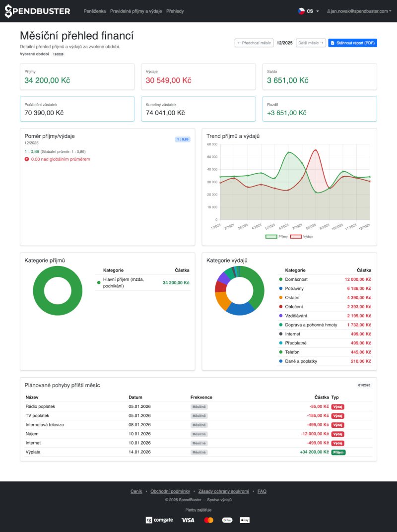Screen dimensions: 397x532
Task: Select the Google Pay icon
Action: [227, 520]
